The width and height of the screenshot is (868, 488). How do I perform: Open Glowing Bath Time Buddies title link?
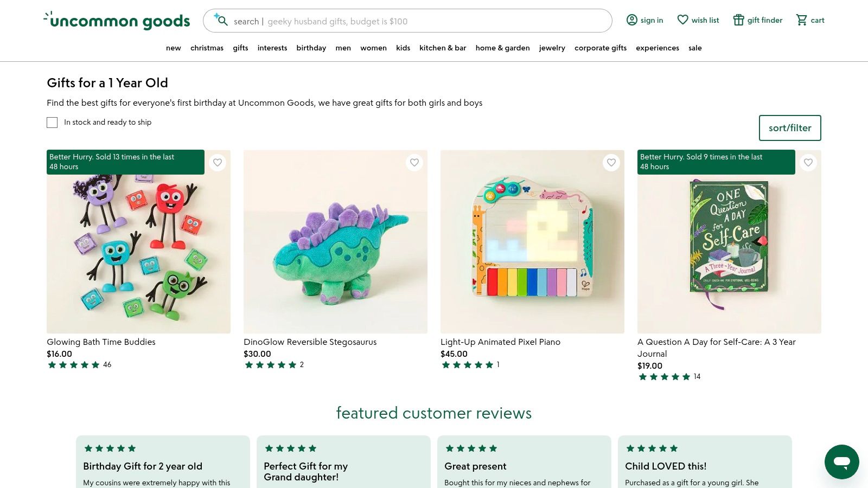[x=101, y=342]
